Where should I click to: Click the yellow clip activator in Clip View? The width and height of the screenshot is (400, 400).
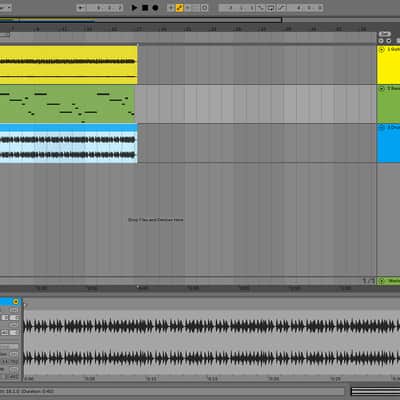pyautogui.click(x=16, y=302)
